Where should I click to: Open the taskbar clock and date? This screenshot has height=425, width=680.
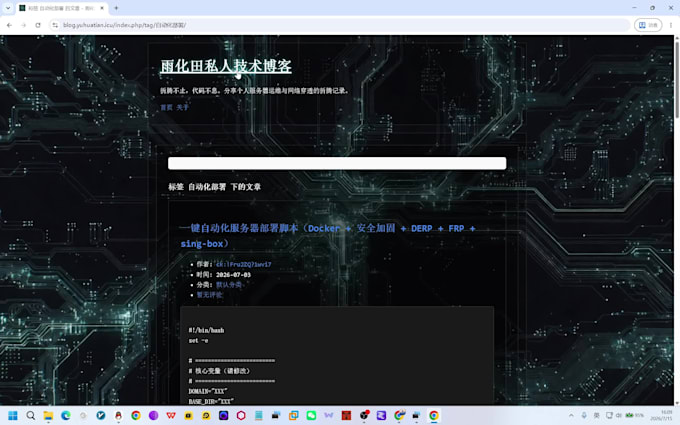(661, 415)
